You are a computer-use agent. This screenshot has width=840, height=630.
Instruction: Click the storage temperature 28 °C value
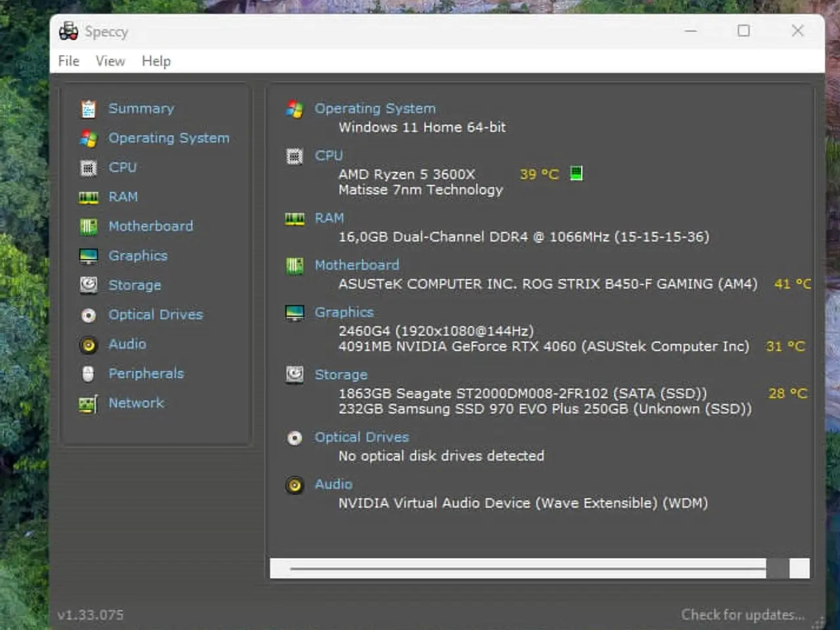click(787, 394)
